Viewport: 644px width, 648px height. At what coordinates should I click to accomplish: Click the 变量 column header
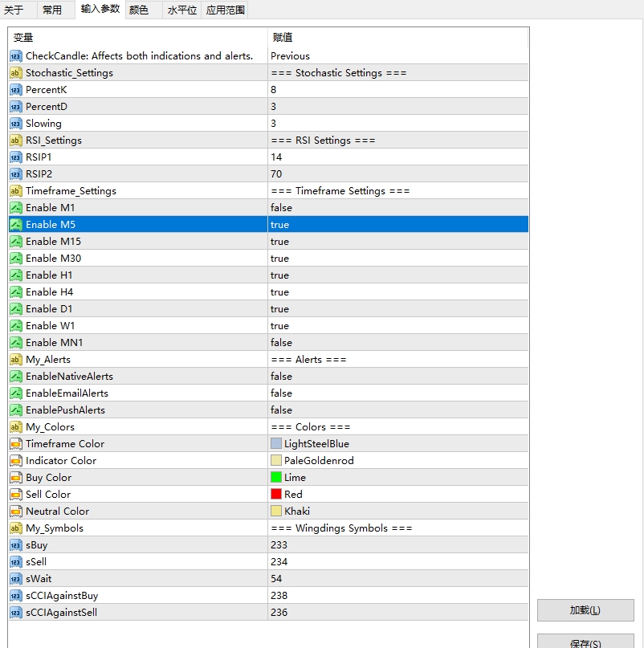[137, 38]
